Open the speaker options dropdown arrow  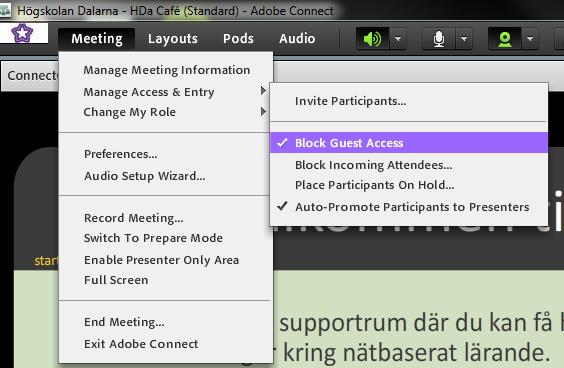[x=398, y=38]
